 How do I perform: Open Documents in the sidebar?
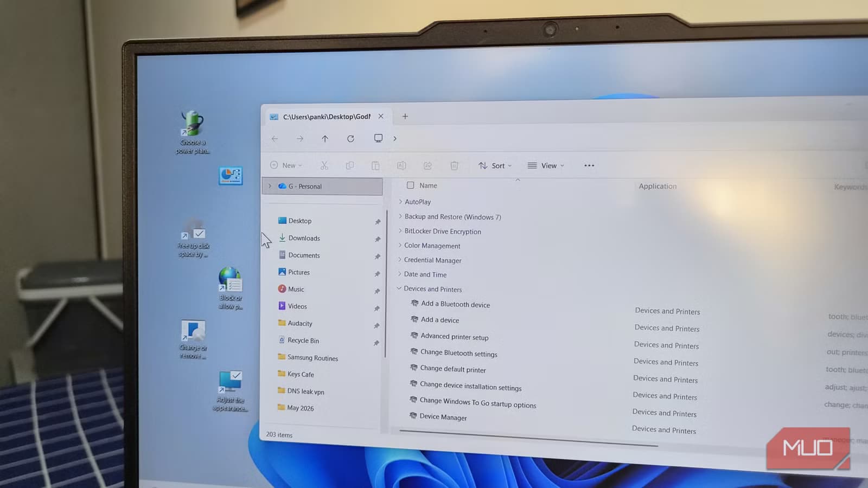coord(304,255)
